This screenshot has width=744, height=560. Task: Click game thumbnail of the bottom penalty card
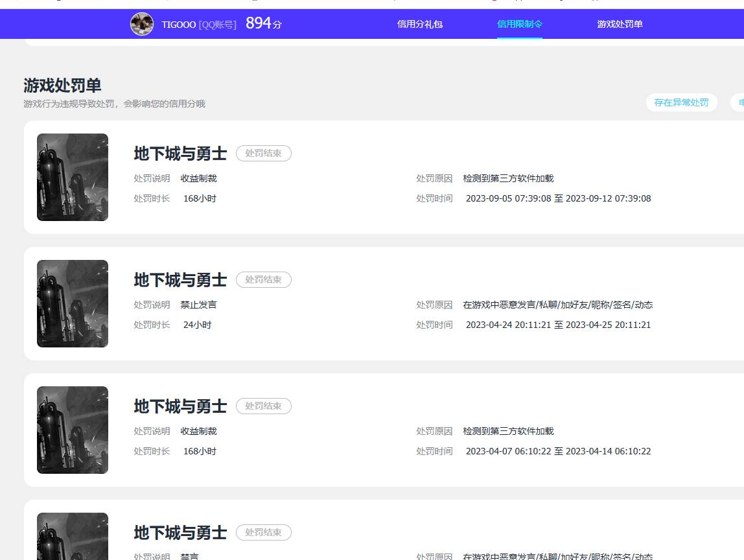[x=73, y=537]
